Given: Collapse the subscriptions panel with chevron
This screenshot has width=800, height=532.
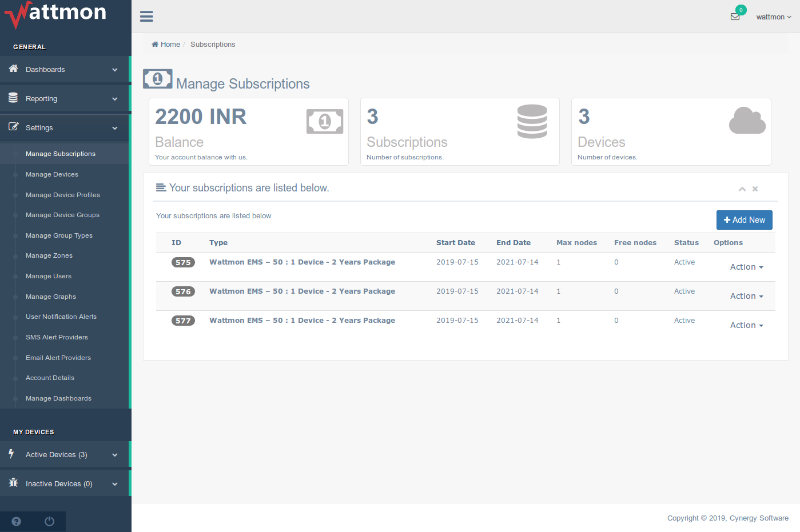Looking at the screenshot, I should [742, 189].
